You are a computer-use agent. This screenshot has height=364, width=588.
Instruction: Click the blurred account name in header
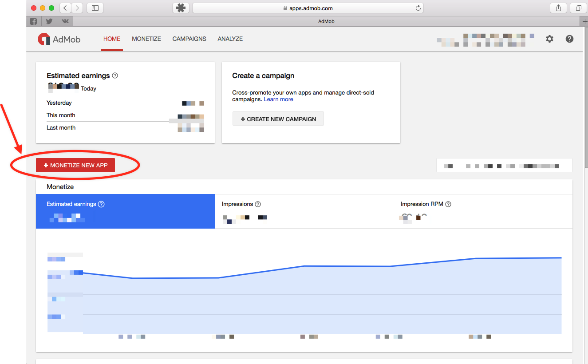tap(485, 40)
